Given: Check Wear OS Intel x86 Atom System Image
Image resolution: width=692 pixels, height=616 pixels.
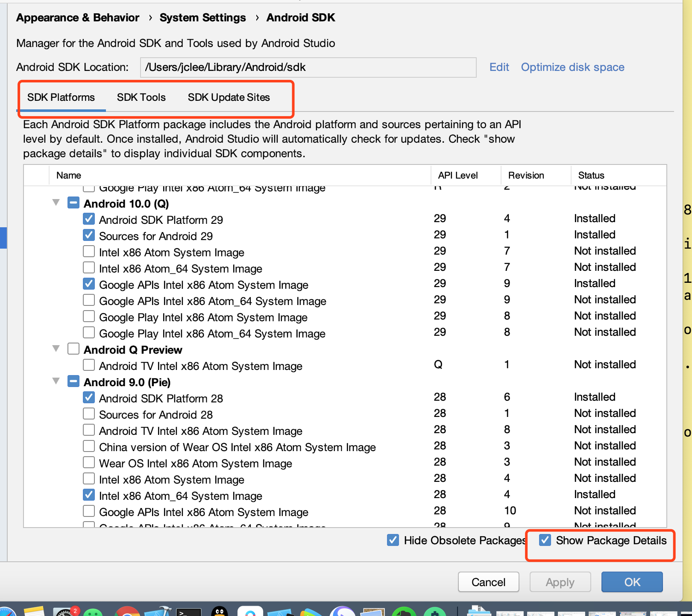Looking at the screenshot, I should tap(89, 463).
